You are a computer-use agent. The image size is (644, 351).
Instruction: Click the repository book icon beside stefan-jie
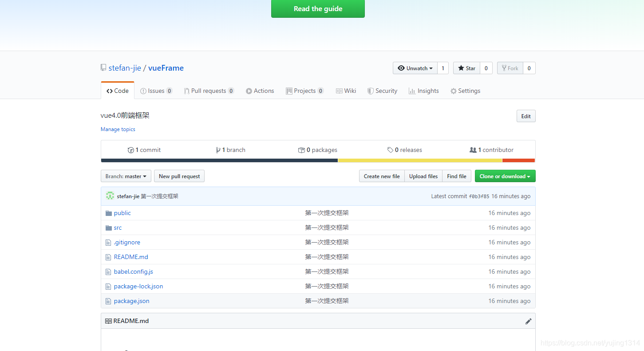103,68
